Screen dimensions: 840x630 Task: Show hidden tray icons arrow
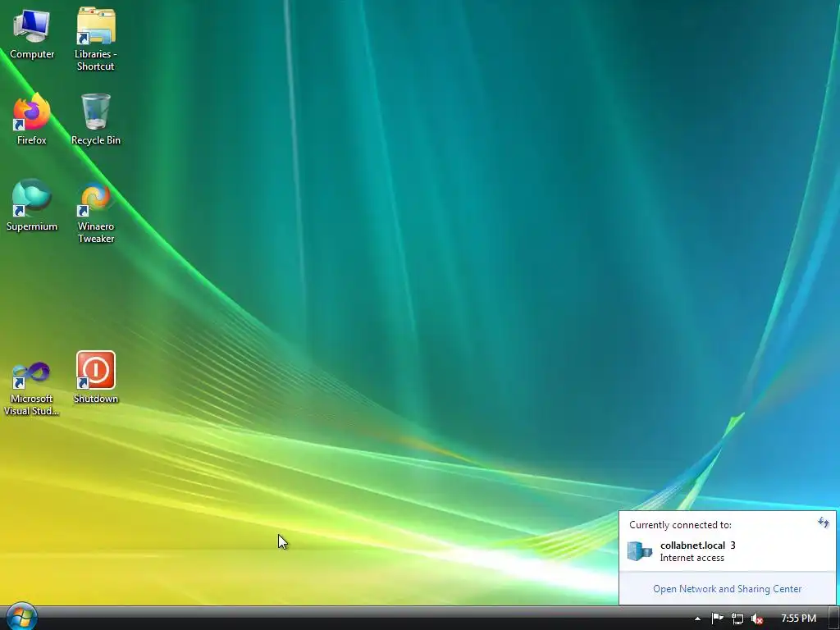(697, 619)
